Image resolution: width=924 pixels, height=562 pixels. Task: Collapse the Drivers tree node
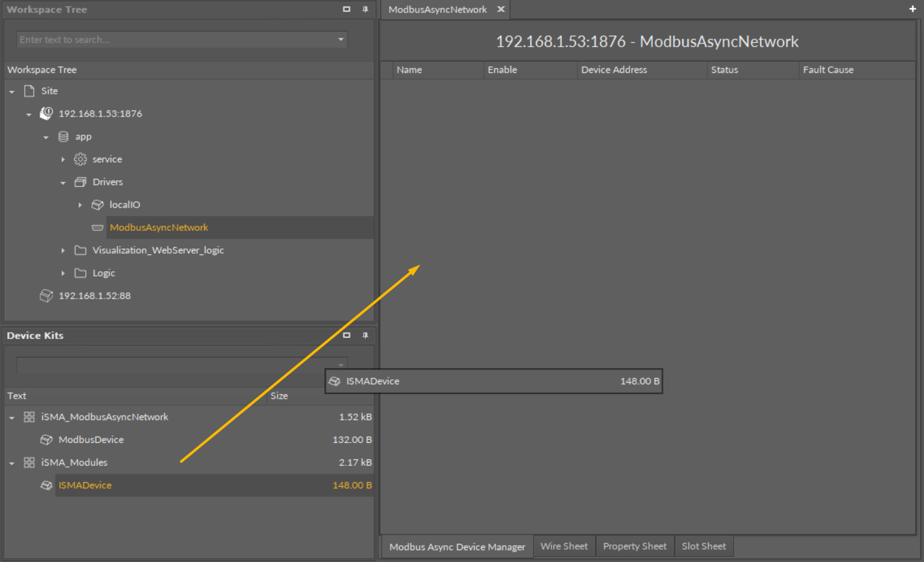point(63,183)
